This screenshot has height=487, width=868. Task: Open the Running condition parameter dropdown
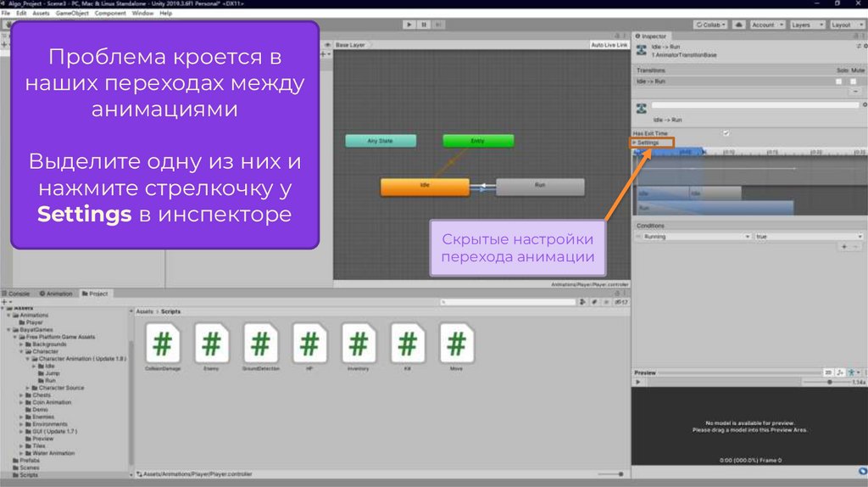697,237
